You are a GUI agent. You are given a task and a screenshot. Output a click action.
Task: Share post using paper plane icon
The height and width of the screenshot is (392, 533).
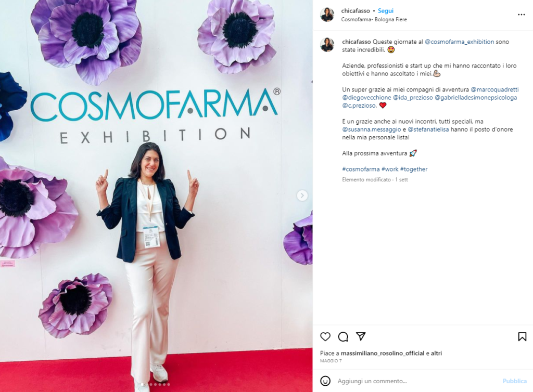[x=361, y=336]
